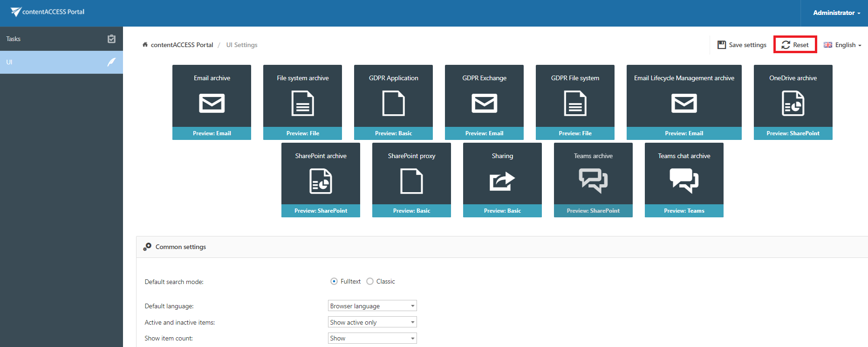Open the Tasks sidebar item

point(61,39)
